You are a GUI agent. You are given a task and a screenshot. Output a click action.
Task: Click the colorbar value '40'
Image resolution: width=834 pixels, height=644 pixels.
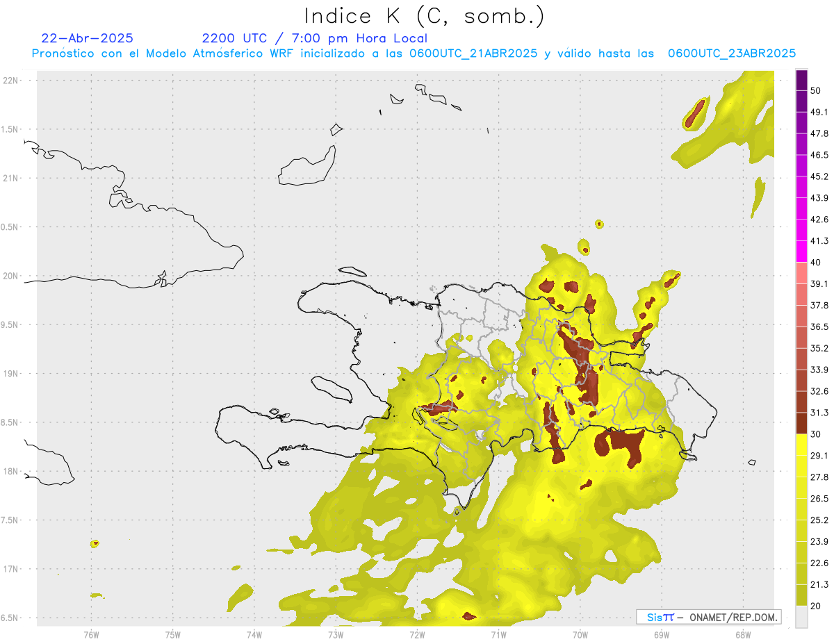click(816, 263)
